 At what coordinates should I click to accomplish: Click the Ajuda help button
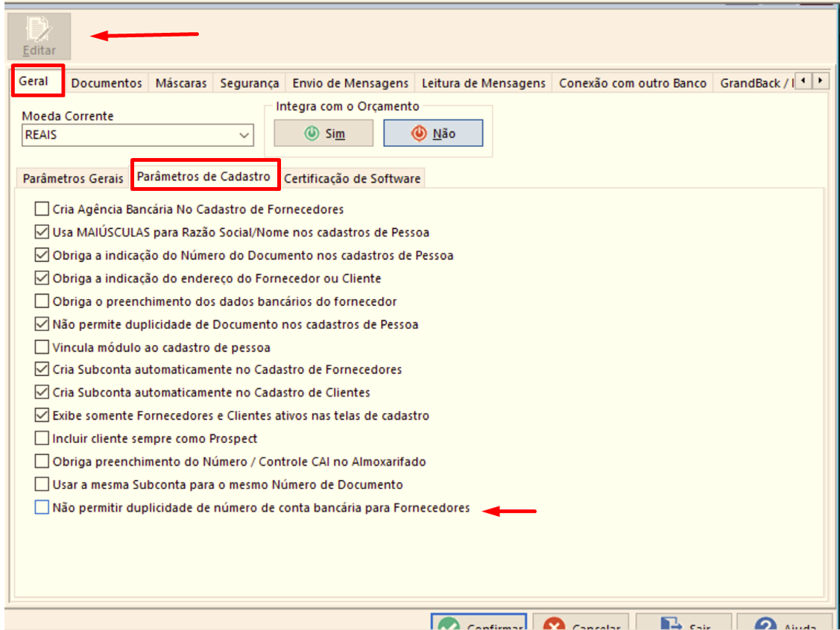coord(785,623)
